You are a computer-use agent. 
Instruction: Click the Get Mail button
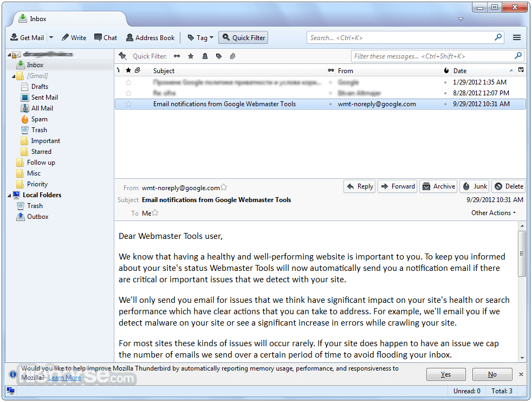[27, 38]
